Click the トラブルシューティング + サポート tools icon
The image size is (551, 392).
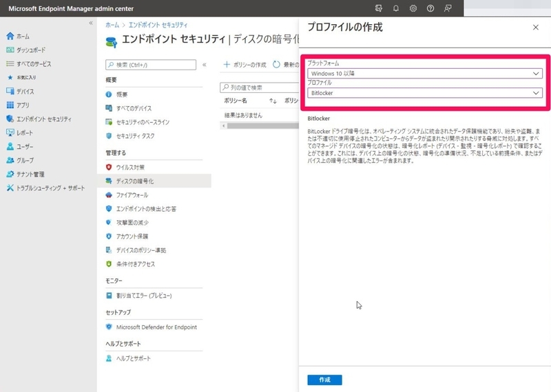point(10,188)
